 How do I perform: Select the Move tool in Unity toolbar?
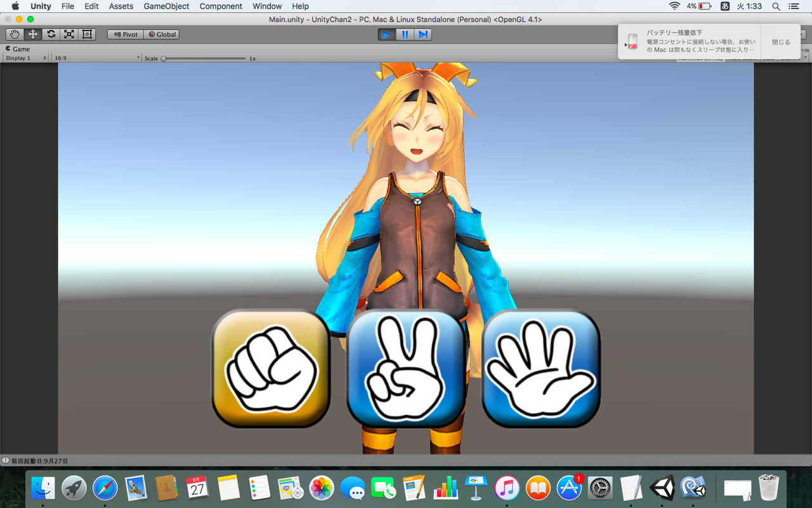(x=33, y=34)
